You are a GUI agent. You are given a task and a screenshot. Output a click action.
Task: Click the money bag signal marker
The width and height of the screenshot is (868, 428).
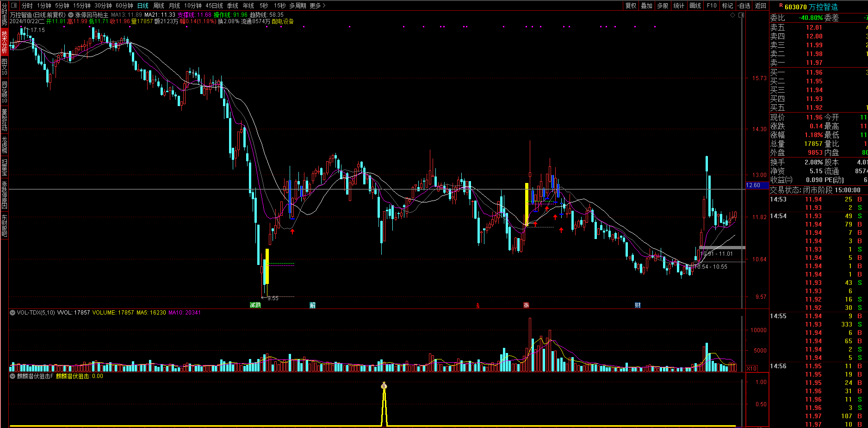384,385
